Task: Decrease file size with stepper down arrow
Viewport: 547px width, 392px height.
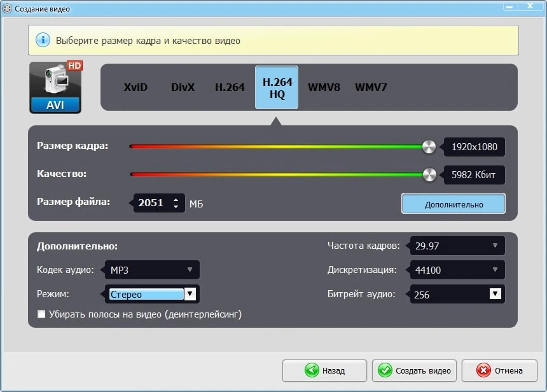Action: pos(176,207)
